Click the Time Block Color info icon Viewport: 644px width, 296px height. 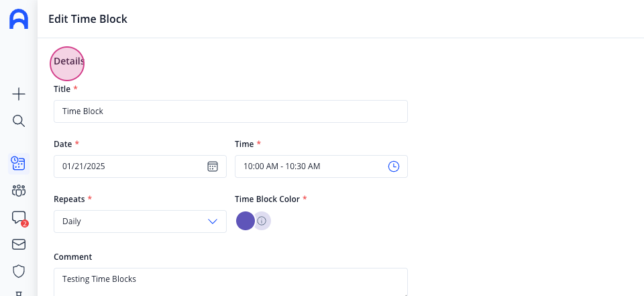(262, 221)
